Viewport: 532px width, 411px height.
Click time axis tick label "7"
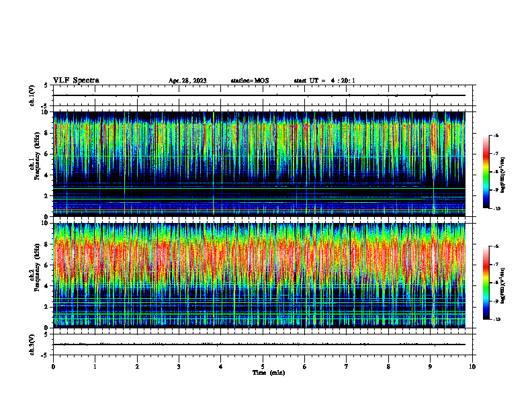click(x=347, y=367)
